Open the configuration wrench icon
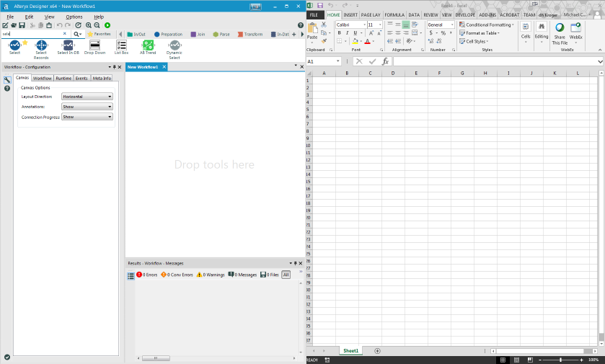Viewport: 605px width, 364px height. pos(7,80)
